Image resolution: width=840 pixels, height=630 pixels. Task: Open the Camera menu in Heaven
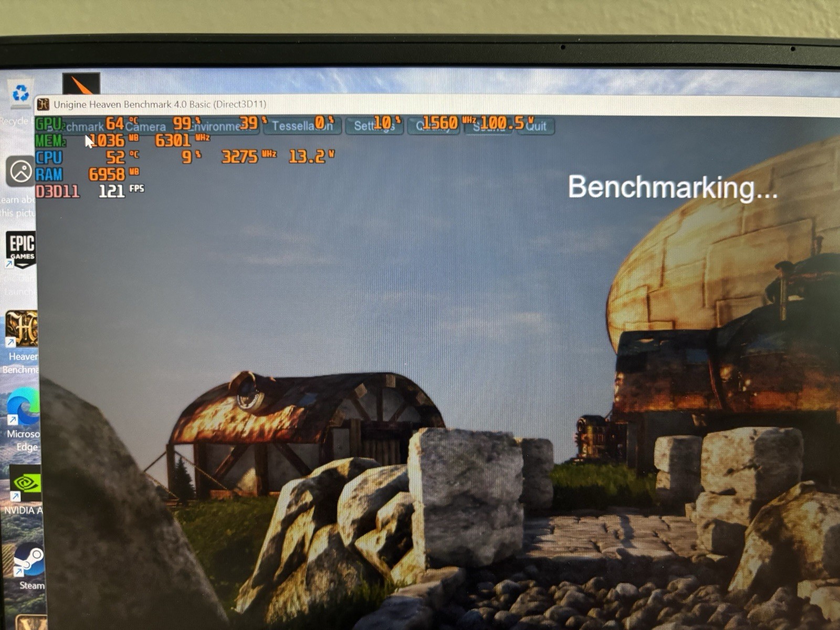145,126
